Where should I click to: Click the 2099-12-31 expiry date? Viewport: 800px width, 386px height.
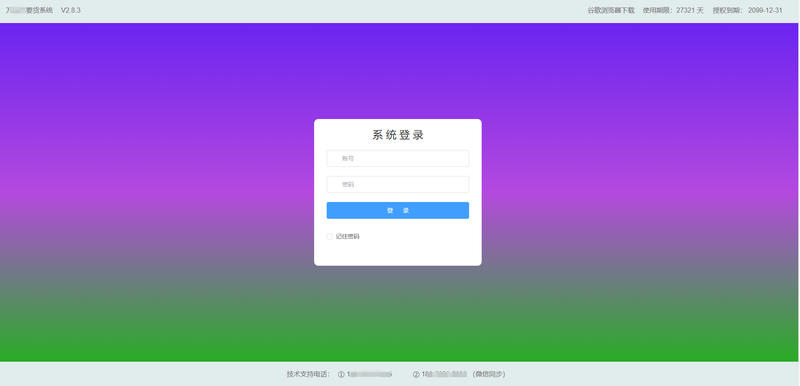(765, 10)
